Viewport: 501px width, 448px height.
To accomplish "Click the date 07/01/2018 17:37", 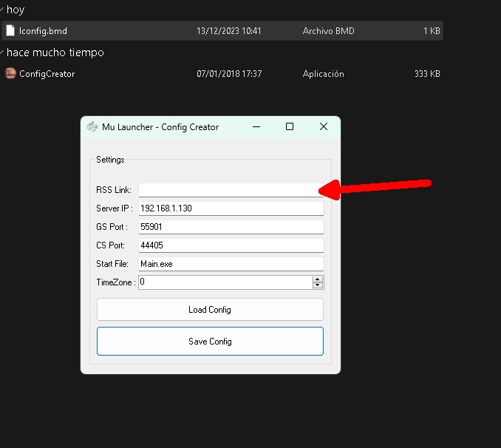I will (229, 74).
